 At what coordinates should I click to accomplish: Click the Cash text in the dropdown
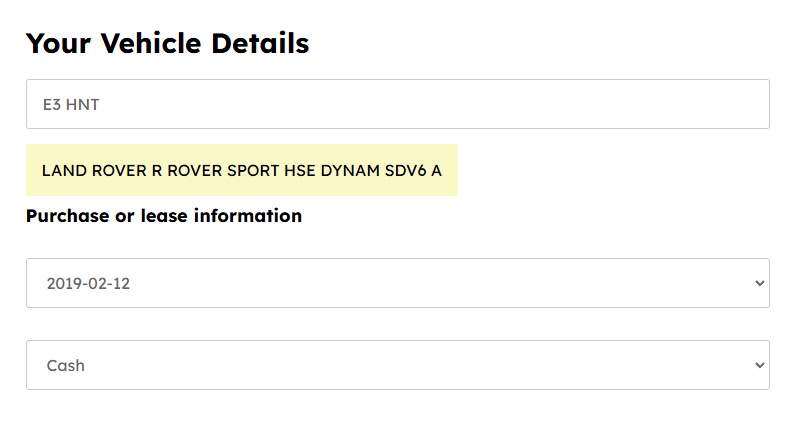pyautogui.click(x=65, y=366)
